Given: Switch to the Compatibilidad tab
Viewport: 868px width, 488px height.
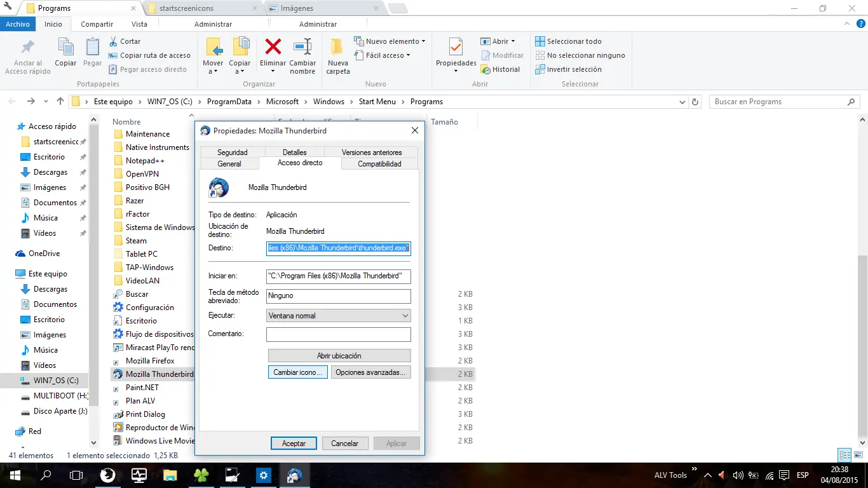Looking at the screenshot, I should [379, 164].
